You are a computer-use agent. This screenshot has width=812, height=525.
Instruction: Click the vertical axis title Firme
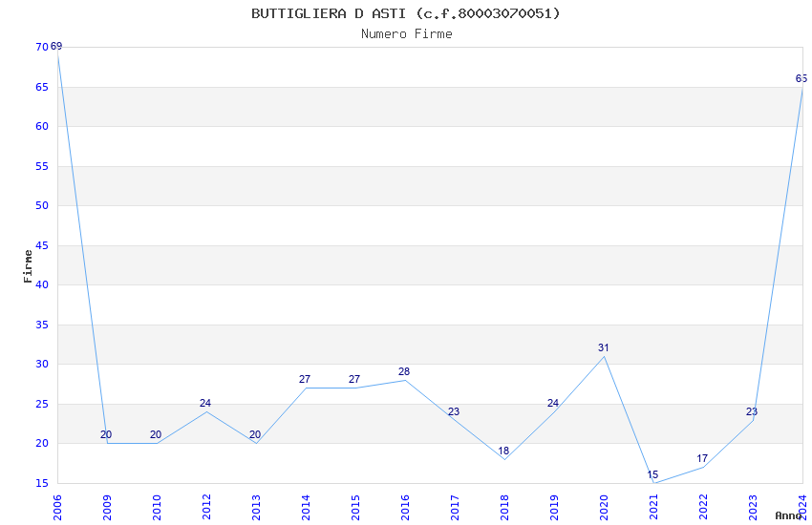click(28, 266)
